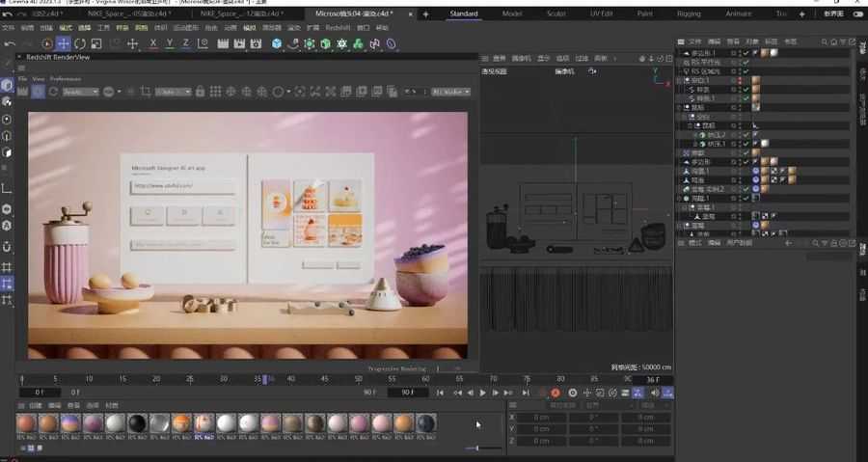Image resolution: width=868 pixels, height=462 pixels.
Task: Select the Scale tool in top toolbar
Action: pos(95,43)
